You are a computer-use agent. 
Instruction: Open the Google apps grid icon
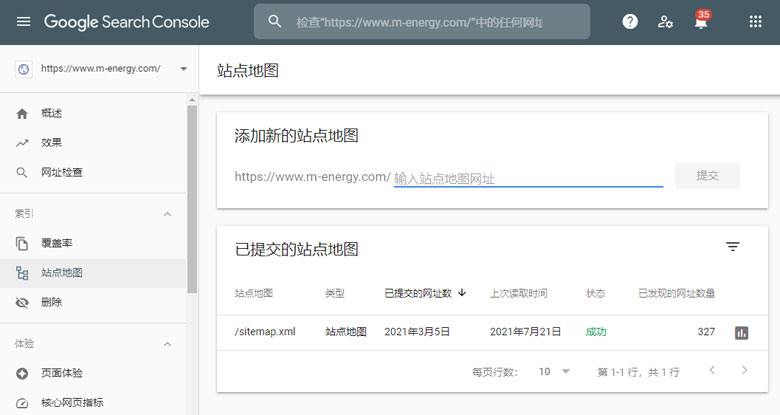(x=755, y=21)
